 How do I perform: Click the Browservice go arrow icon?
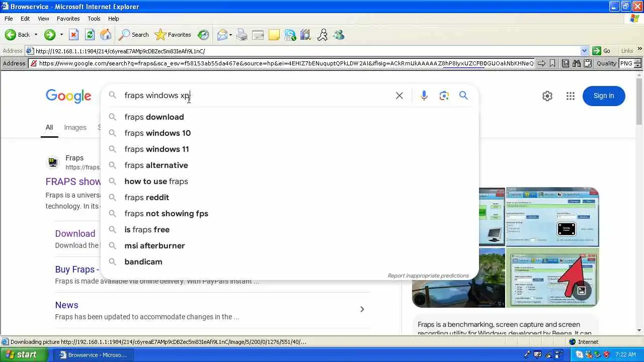(x=541, y=63)
